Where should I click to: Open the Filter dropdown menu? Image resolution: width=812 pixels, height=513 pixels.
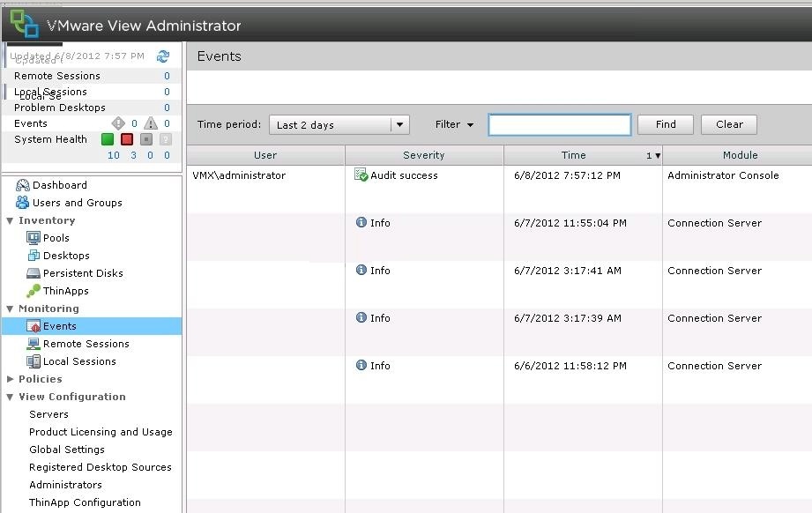pyautogui.click(x=454, y=124)
